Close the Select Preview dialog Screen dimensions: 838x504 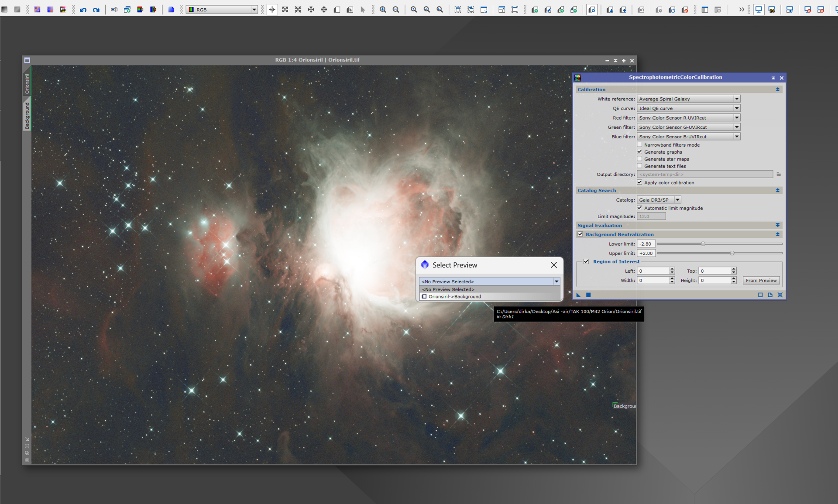pos(554,265)
